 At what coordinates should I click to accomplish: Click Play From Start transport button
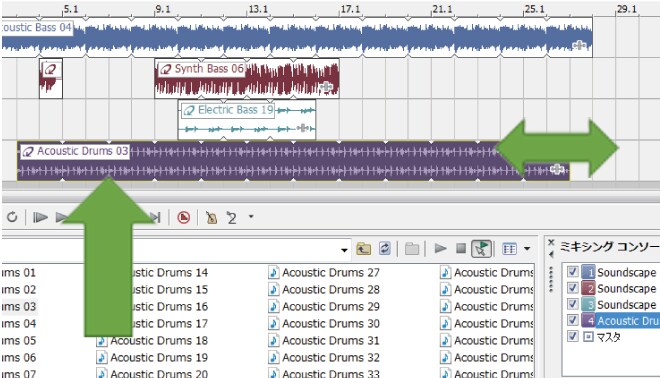pos(40,217)
